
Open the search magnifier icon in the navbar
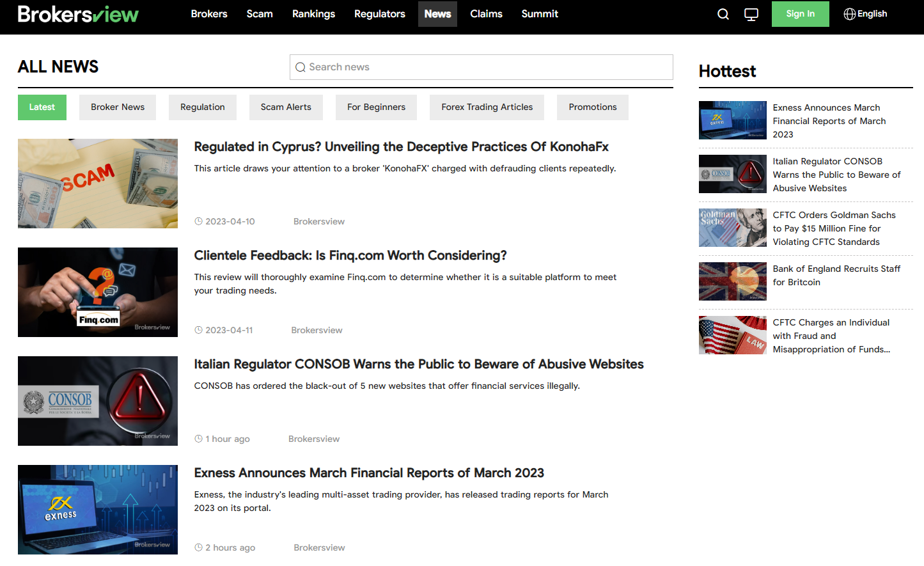pos(723,13)
